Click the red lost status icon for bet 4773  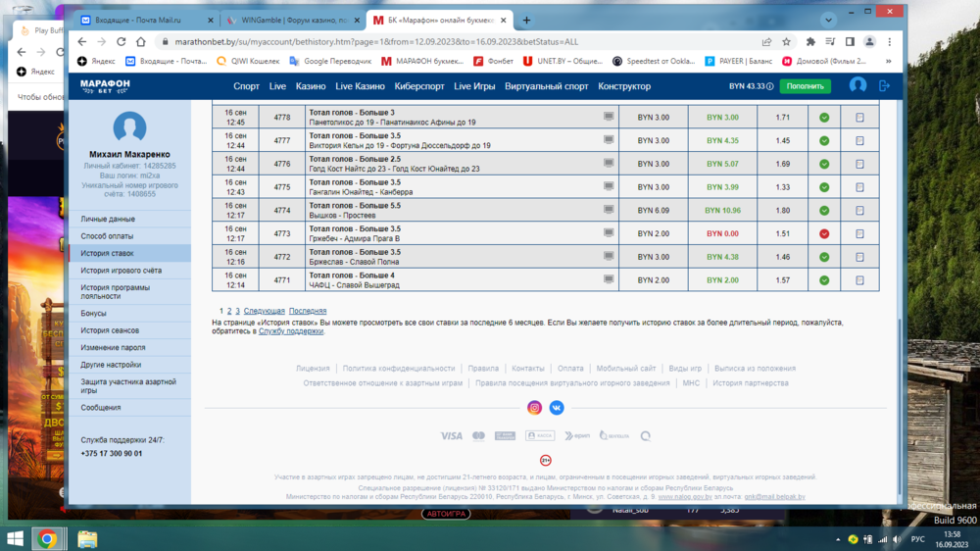point(824,233)
